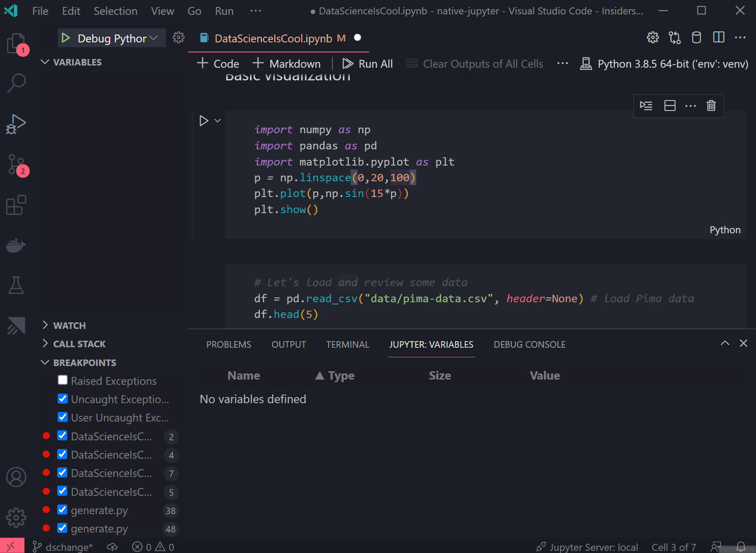Image resolution: width=756 pixels, height=553 pixels.
Task: Open the Extensions view icon
Action: coord(16,205)
